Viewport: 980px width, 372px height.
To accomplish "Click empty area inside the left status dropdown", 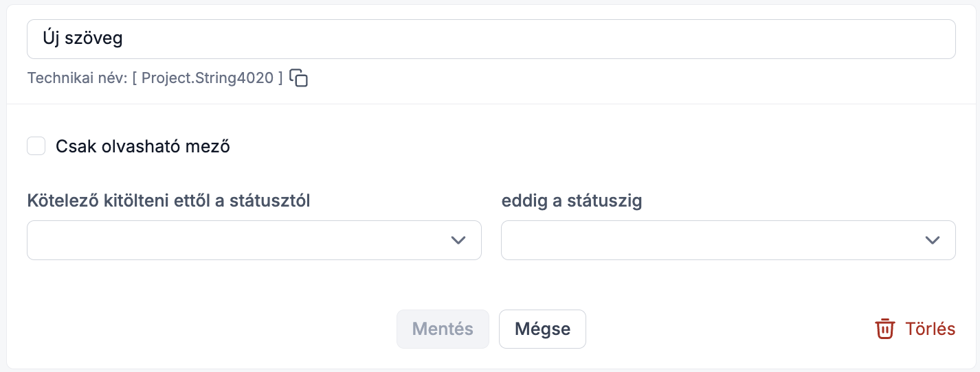I will 234,240.
